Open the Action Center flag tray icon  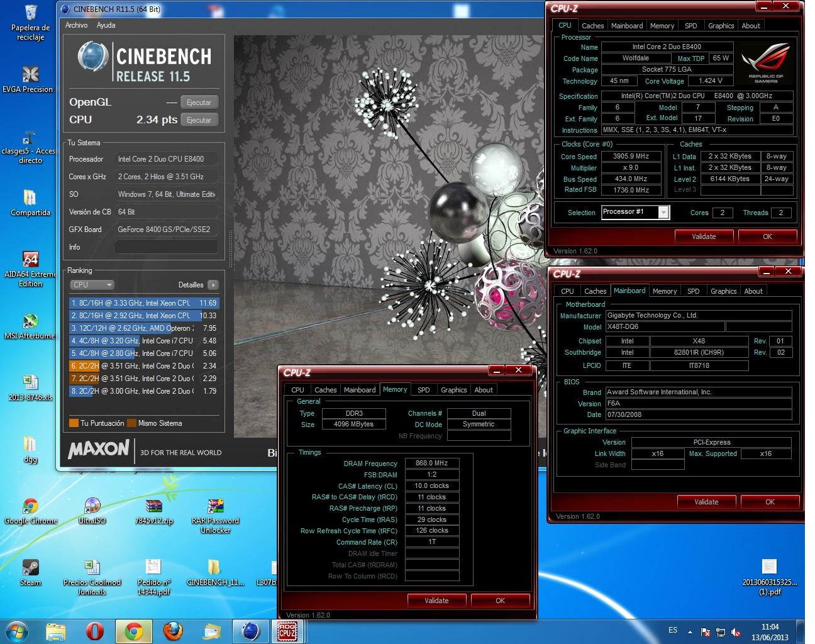coord(706,631)
